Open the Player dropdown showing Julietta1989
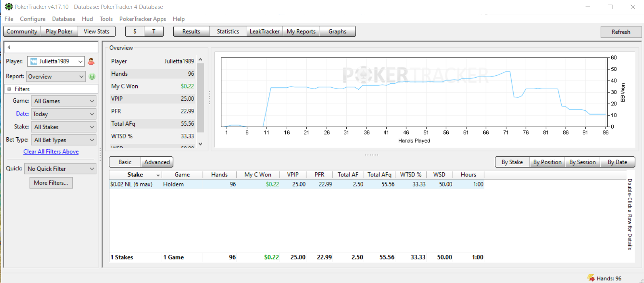644x283 pixels. pos(56,61)
